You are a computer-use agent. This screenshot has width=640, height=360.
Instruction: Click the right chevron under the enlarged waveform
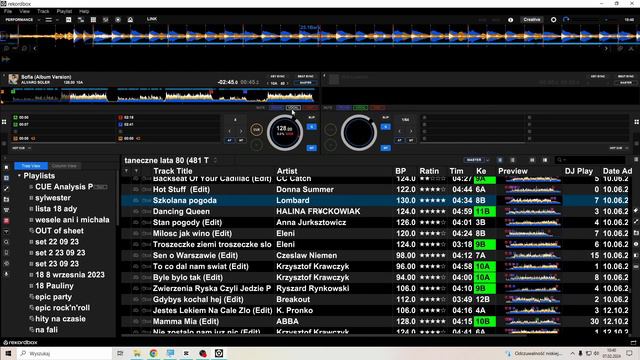pyautogui.click(x=606, y=49)
